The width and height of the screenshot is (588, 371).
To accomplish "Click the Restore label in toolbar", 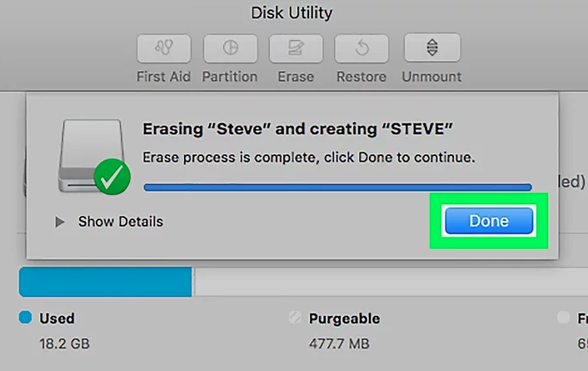I will point(361,77).
